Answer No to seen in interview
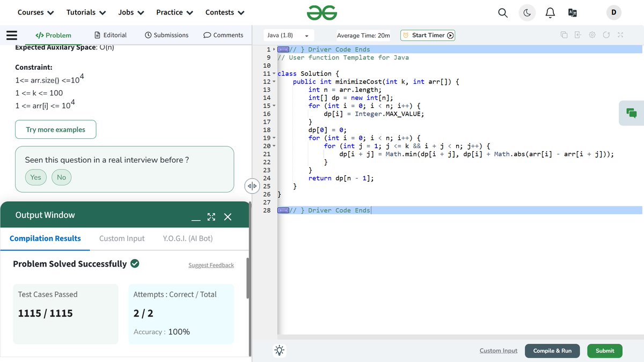This screenshot has height=362, width=644. (62, 178)
